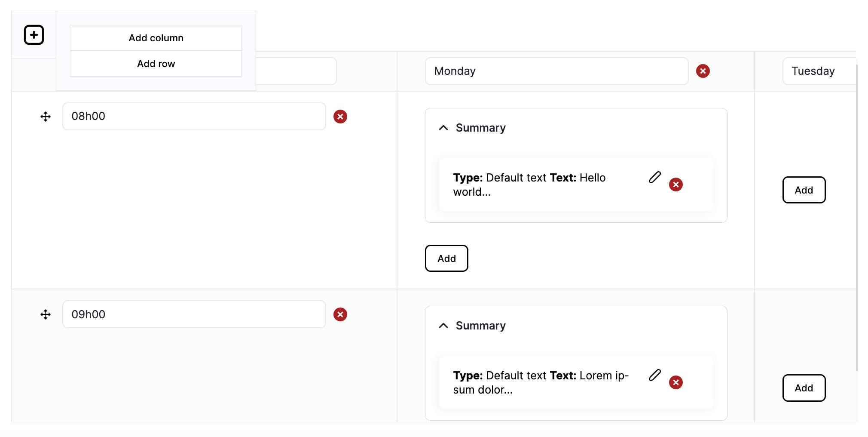This screenshot has width=868, height=437.
Task: Edit the Lorem ipsum item via pencil
Action: (655, 375)
